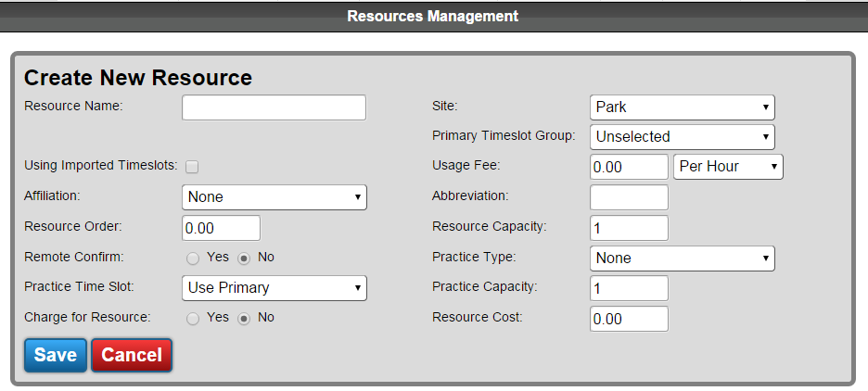Expand the Practice Time Slot dropdown

pos(274,288)
